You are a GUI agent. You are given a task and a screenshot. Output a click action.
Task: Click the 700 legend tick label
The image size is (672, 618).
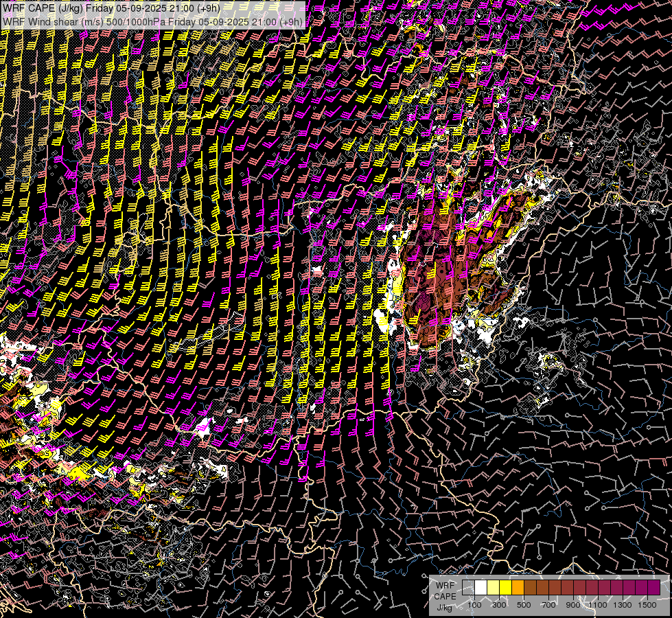coord(548,605)
